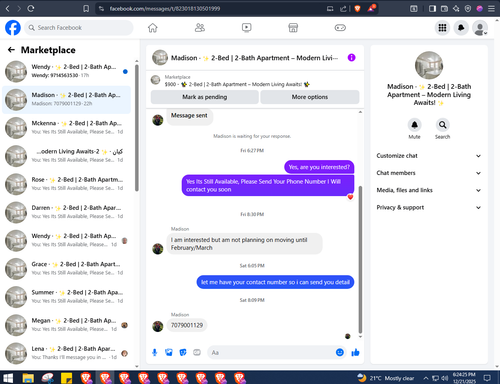Screen dimensions: 500x384
Task: Open the $900 Marketplace listing link
Action: point(237,84)
